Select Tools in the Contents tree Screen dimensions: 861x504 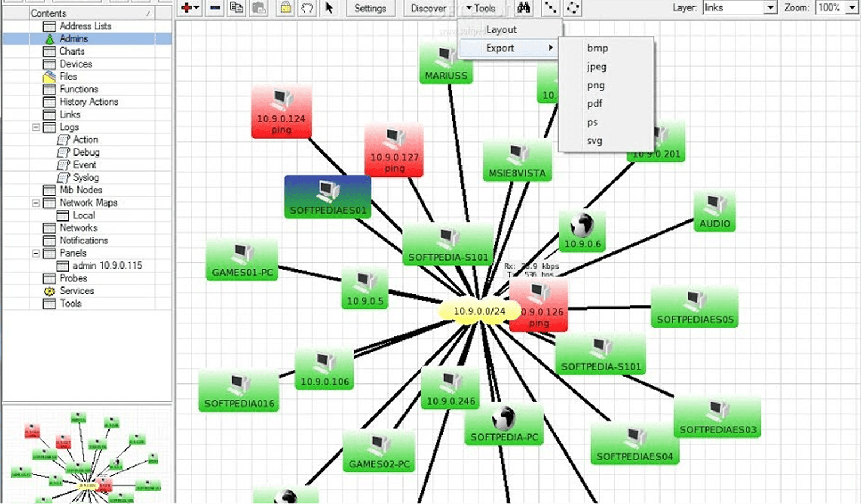(71, 304)
